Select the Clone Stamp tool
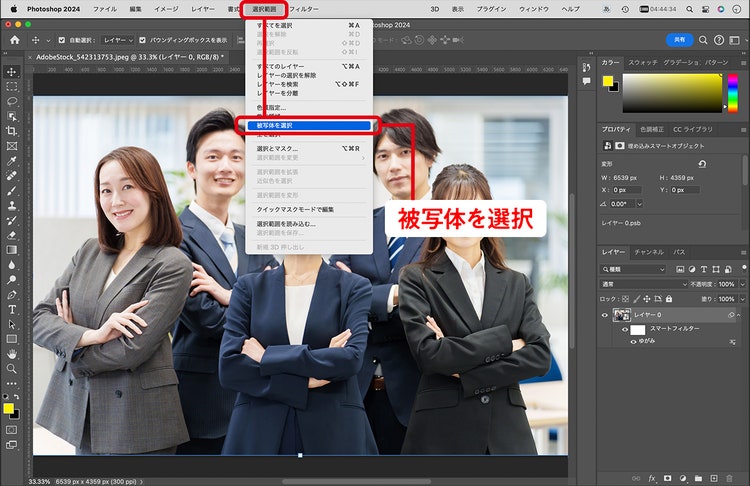This screenshot has height=486, width=750. click(x=11, y=205)
